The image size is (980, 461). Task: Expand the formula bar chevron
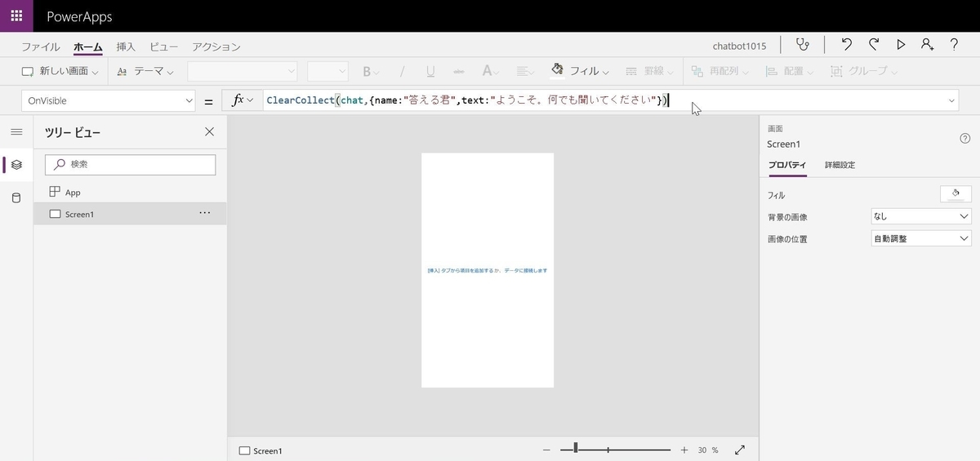(951, 100)
